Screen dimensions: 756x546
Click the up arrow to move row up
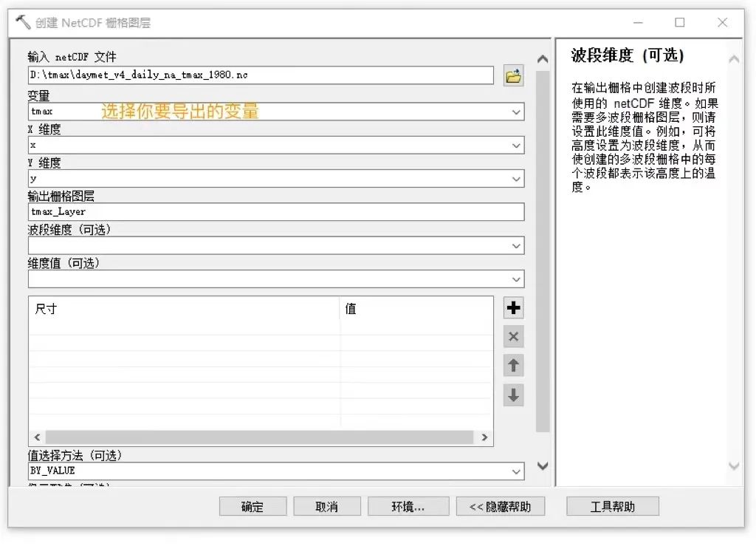click(x=513, y=365)
